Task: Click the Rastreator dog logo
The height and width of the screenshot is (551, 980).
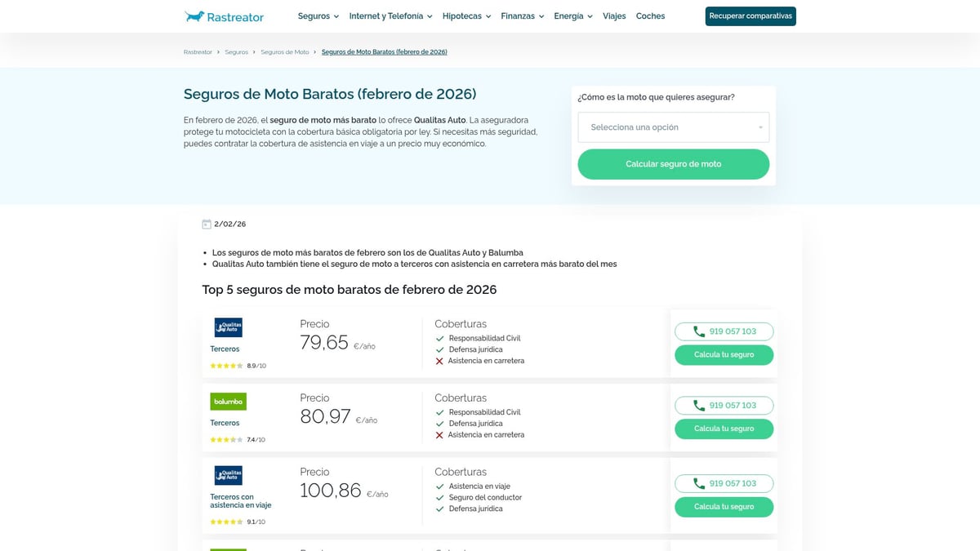Action: [194, 16]
